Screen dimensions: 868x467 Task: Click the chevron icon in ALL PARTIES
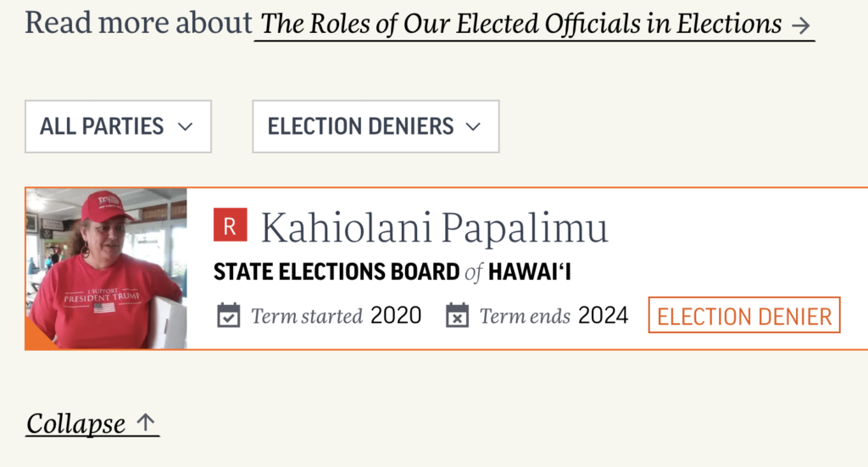click(x=186, y=127)
